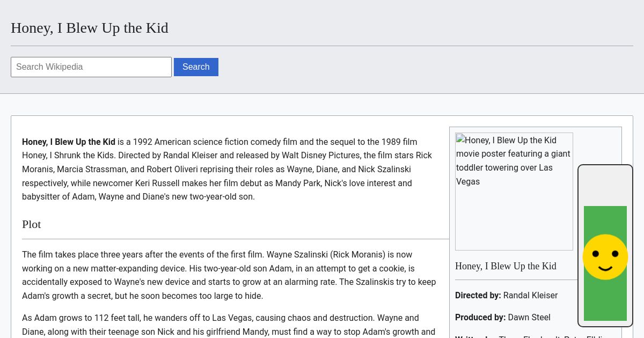The height and width of the screenshot is (338, 644).
Task: Click the yellow smiley face icon
Action: coord(605,257)
